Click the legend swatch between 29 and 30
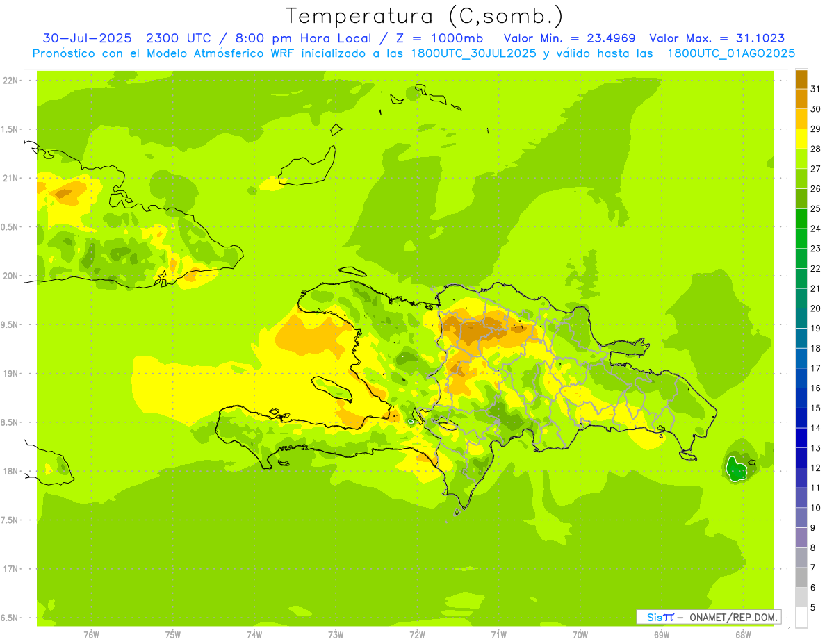The height and width of the screenshot is (644, 834). pos(801,119)
